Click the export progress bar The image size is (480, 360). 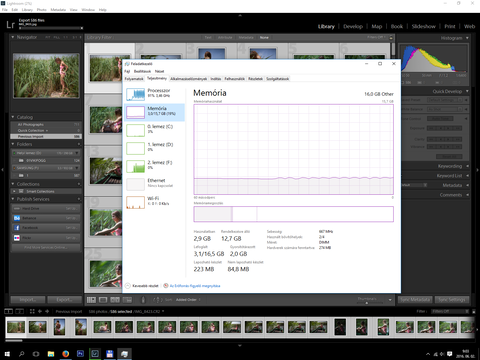(x=50, y=28)
